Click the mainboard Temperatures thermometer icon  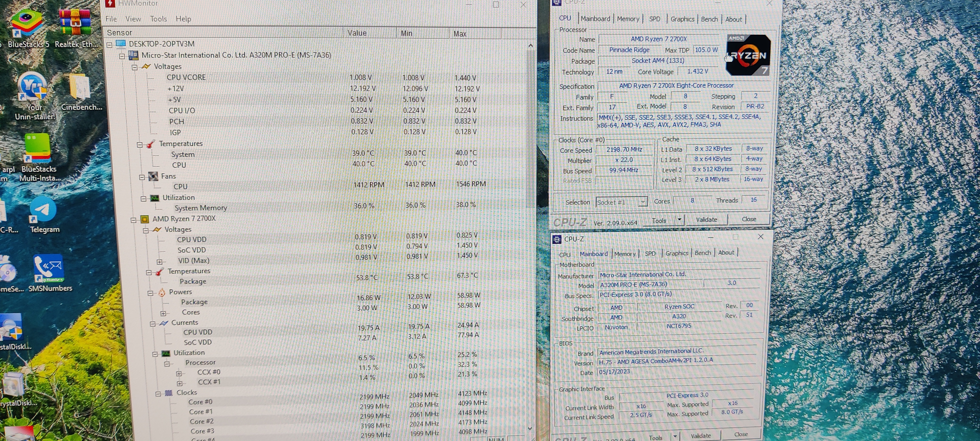[x=151, y=144]
